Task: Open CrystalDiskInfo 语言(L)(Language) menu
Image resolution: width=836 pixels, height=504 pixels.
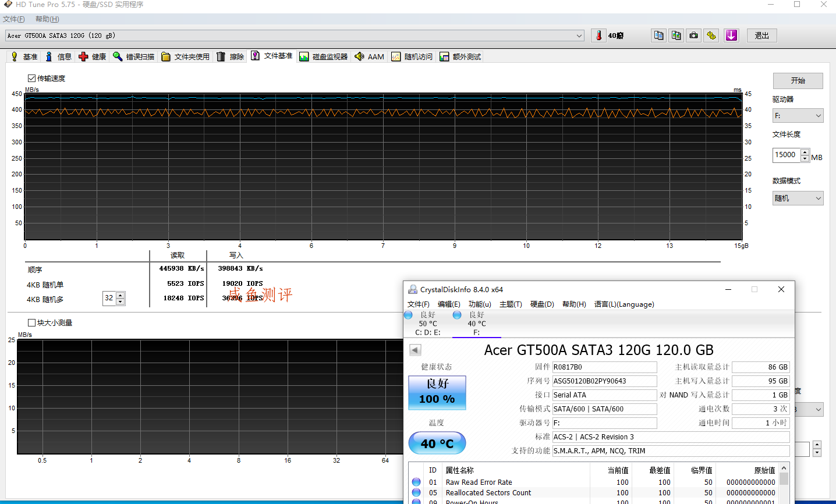Action: click(624, 304)
